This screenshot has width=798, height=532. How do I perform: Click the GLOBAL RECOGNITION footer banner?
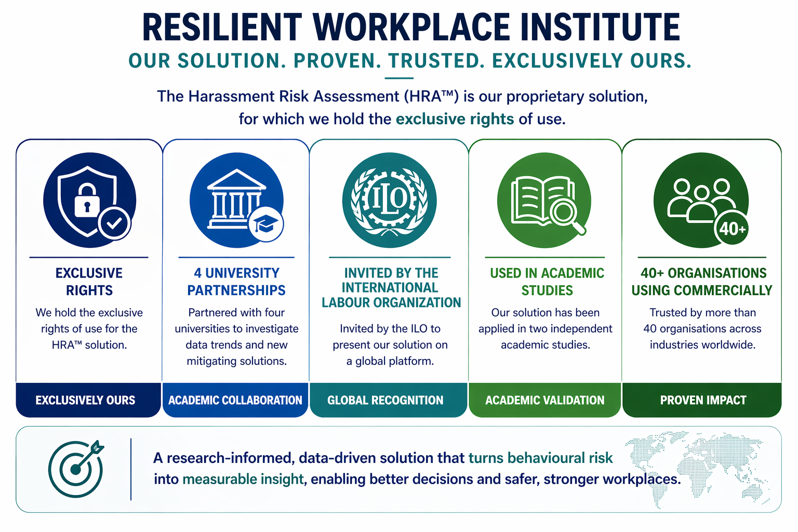click(x=389, y=400)
